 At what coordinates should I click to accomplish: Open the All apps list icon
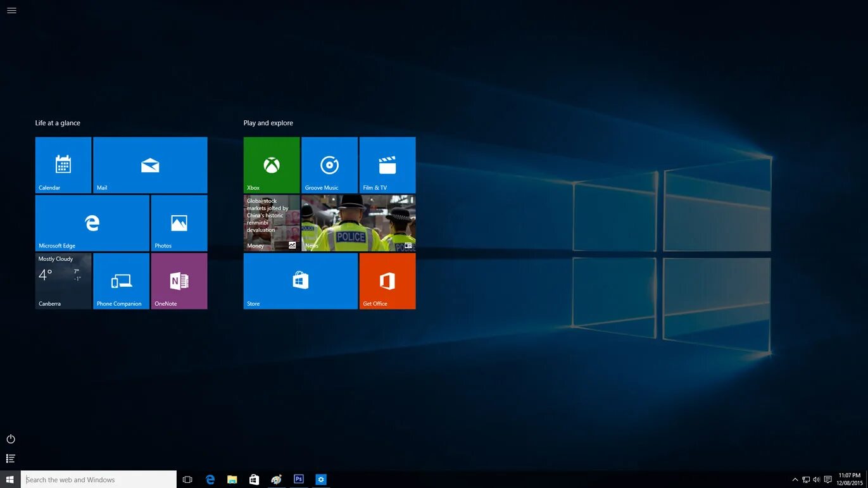pos(11,458)
